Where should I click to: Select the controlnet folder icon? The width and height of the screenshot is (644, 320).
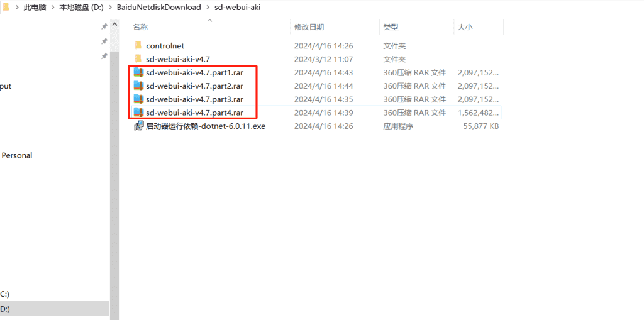tap(138, 46)
